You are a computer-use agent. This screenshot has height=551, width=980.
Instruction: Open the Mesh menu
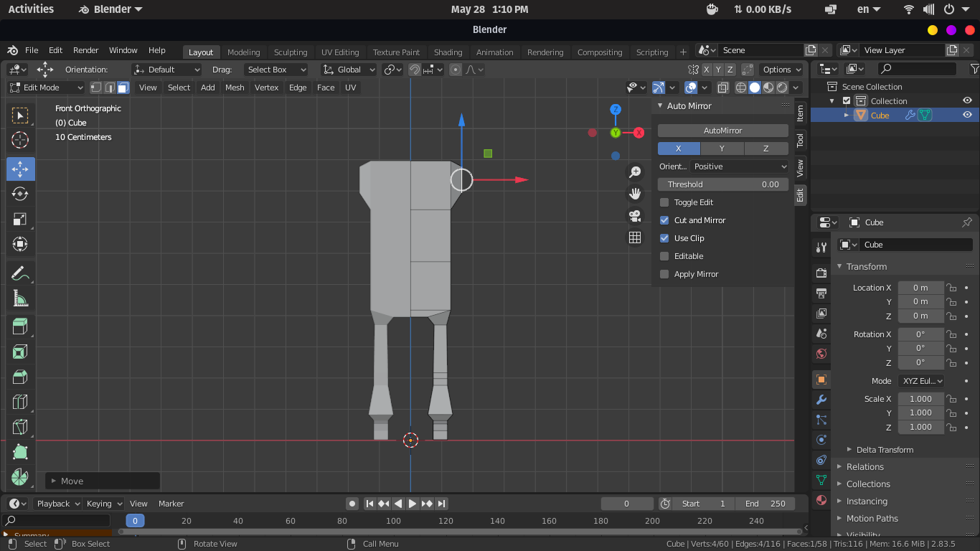(235, 88)
